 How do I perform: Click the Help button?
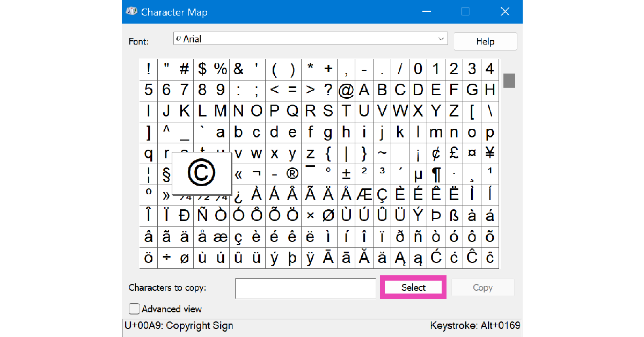click(x=485, y=41)
